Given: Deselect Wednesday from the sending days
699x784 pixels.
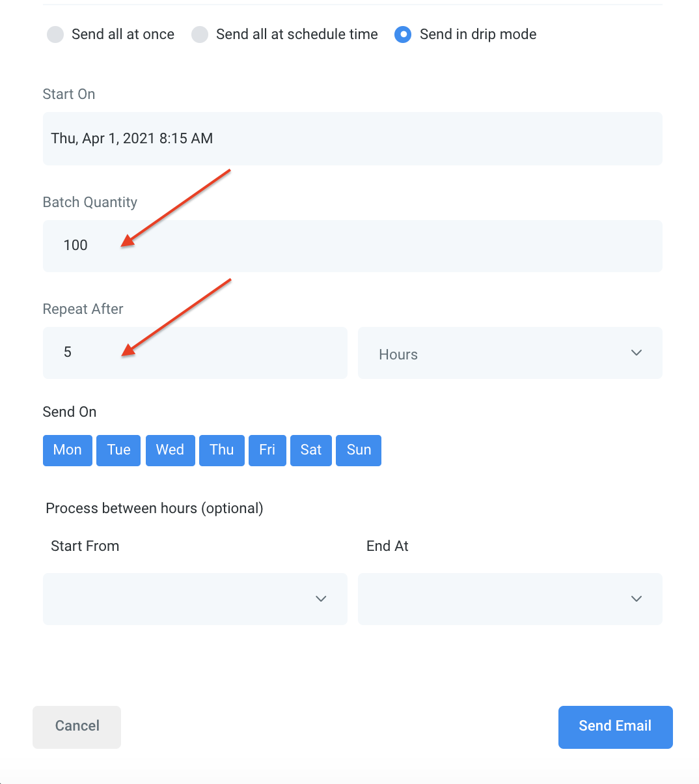Looking at the screenshot, I should coord(170,450).
